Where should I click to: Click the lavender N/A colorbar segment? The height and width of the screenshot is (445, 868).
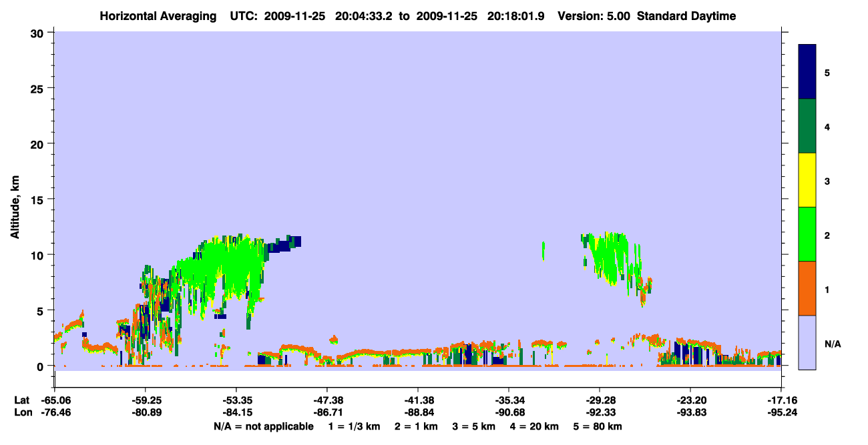(x=807, y=342)
